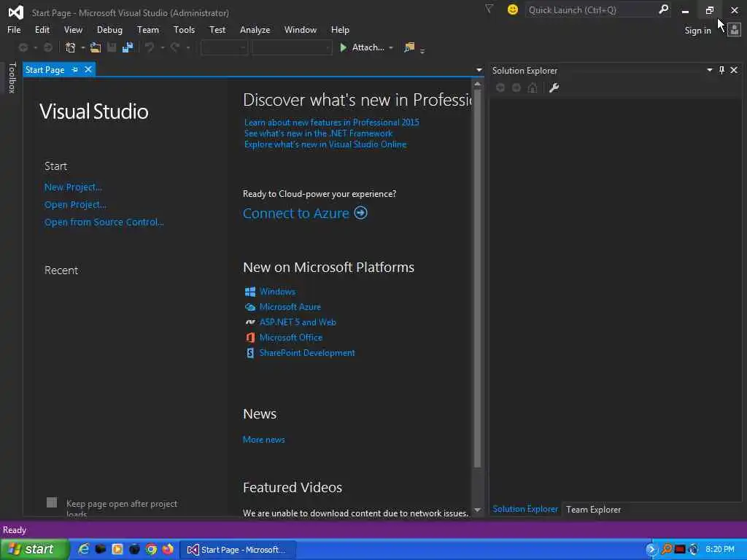The height and width of the screenshot is (560, 747).
Task: Launch Internet Explorer from the taskbar
Action: tap(84, 549)
